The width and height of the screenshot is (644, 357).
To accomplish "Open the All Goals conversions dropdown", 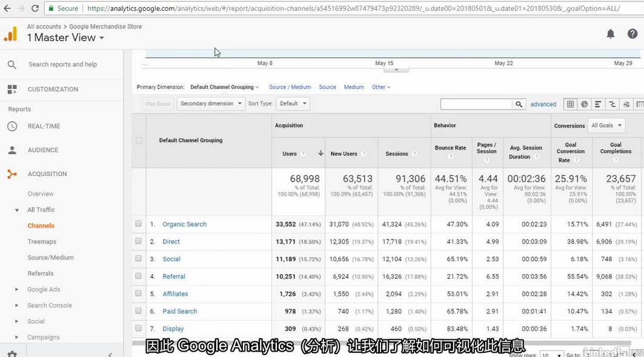I will pos(606,126).
